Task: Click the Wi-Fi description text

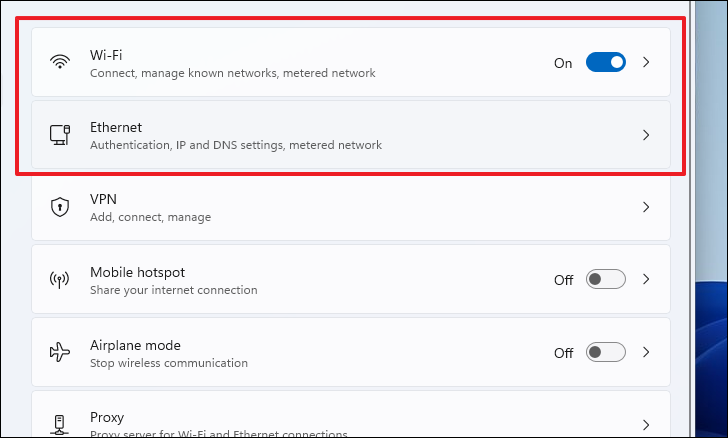Action: pyautogui.click(x=232, y=73)
